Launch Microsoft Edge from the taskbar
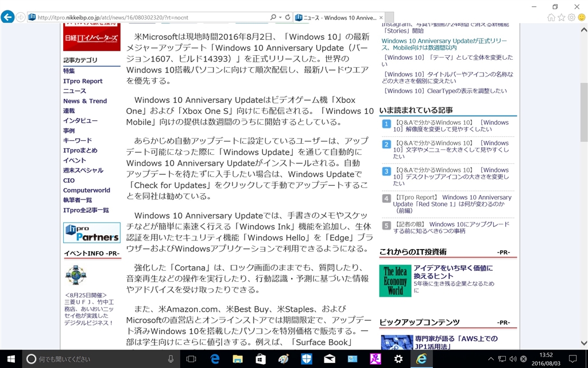The image size is (588, 368). (215, 359)
